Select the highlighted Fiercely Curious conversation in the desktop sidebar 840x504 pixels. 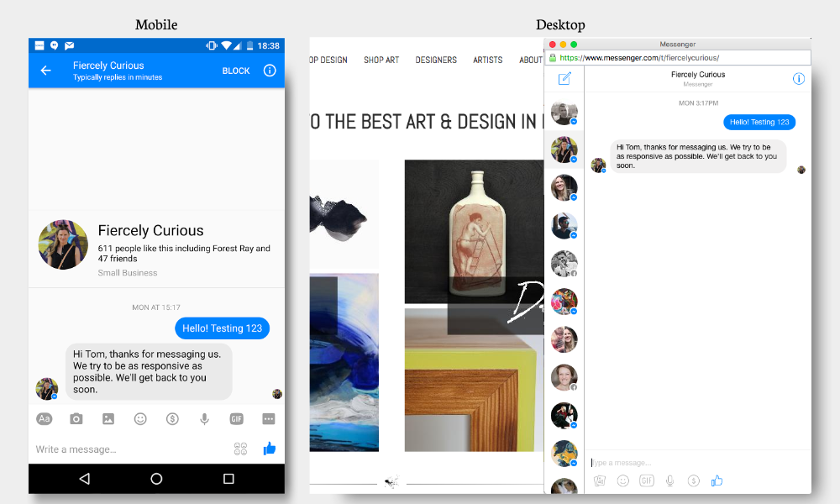tap(564, 150)
